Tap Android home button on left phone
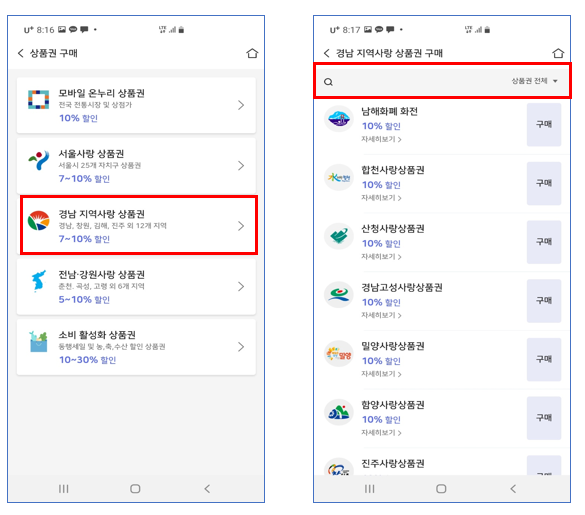This screenshot has width=585, height=515. pyautogui.click(x=135, y=489)
